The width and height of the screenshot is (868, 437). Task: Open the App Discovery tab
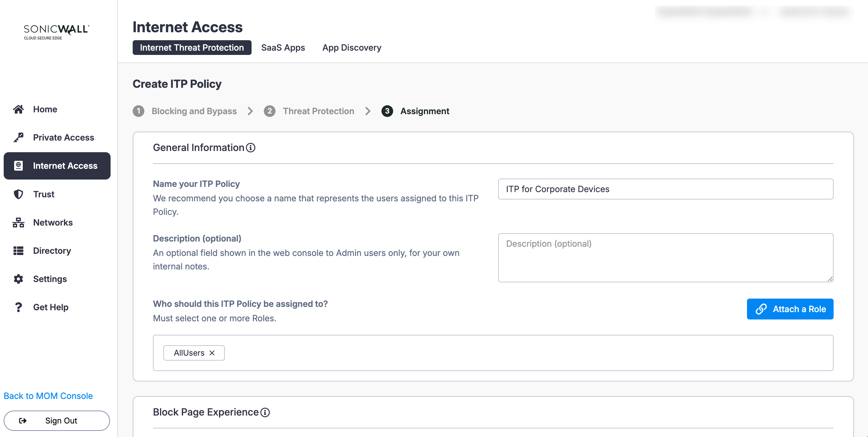click(x=351, y=48)
